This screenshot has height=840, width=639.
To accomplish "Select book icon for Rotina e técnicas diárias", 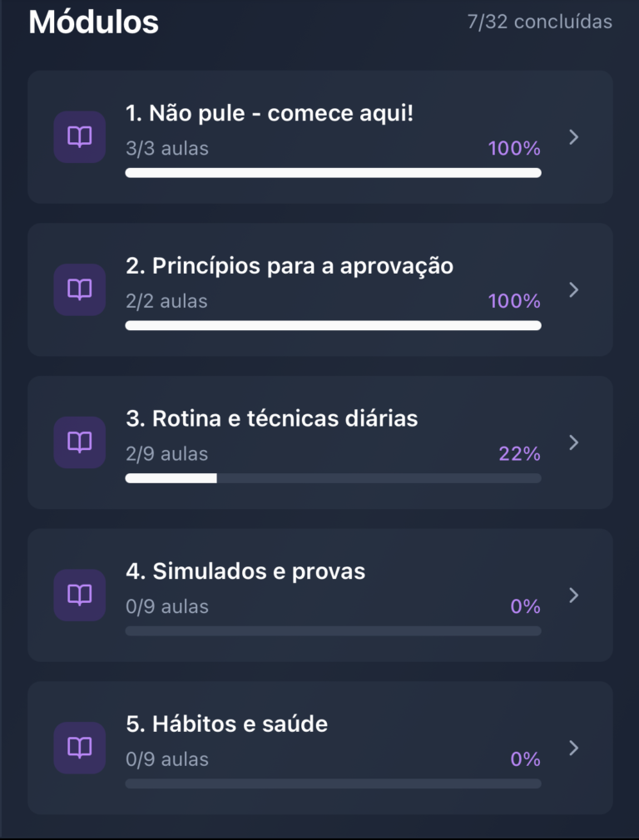I will [x=80, y=442].
